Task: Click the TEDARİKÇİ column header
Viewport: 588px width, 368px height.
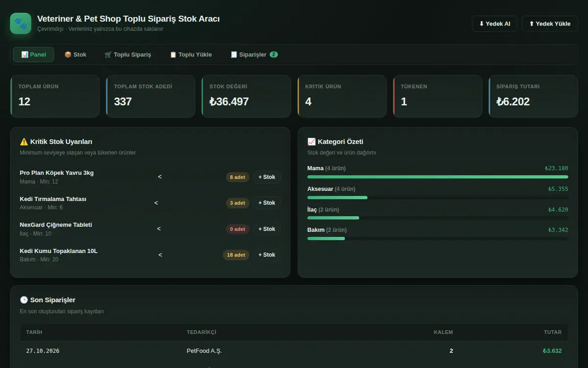Action: [x=201, y=332]
